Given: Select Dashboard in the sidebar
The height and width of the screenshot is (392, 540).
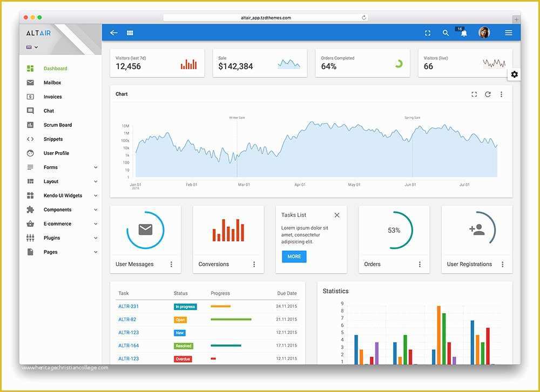Looking at the screenshot, I should point(56,69).
